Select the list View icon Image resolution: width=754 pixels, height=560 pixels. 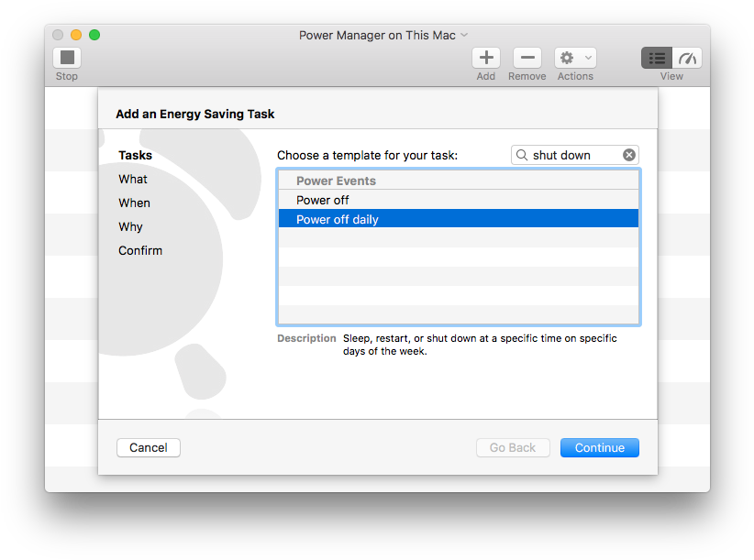657,58
